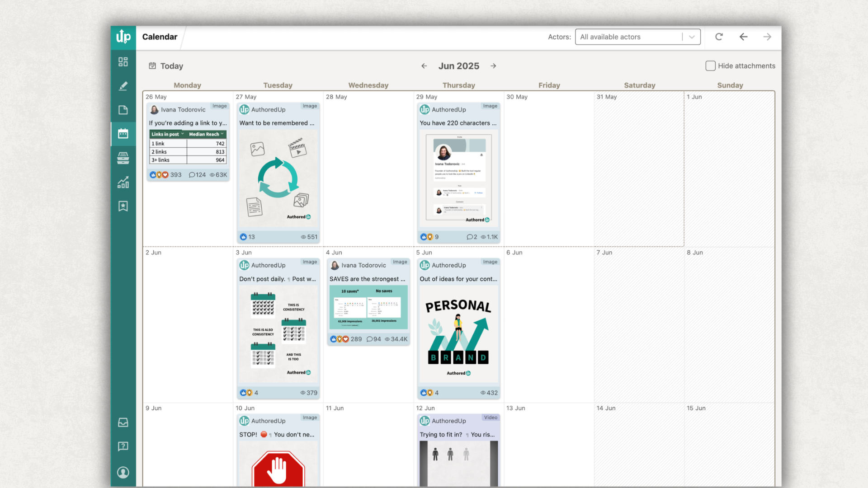
Task: Click the 2 Jun date cell
Action: pos(188,325)
